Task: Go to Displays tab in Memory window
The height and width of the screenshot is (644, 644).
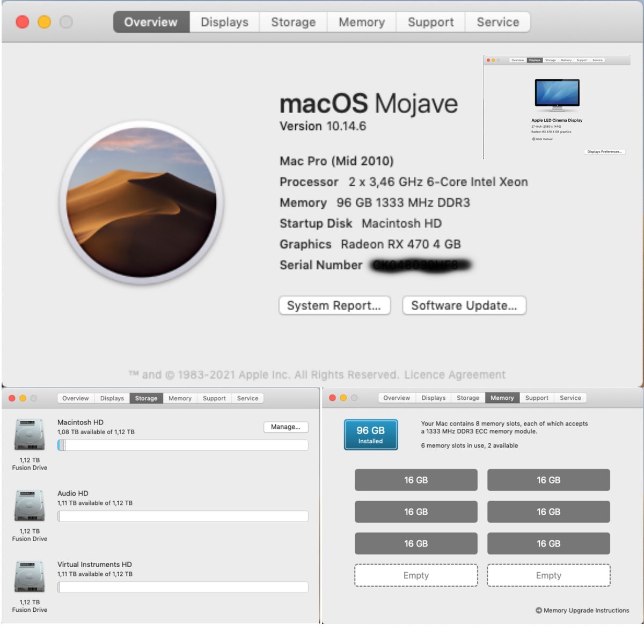Action: (x=433, y=398)
